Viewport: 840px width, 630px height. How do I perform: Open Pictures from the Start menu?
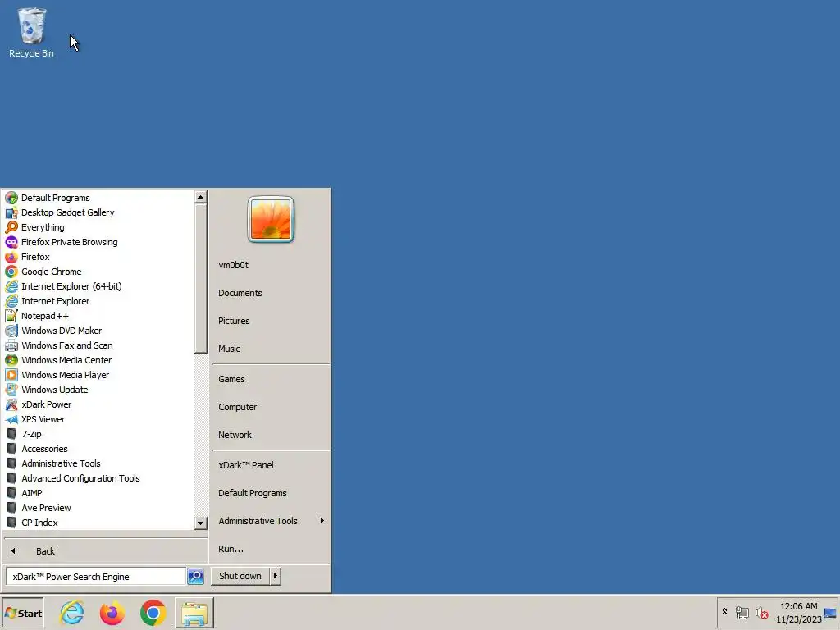[234, 321]
